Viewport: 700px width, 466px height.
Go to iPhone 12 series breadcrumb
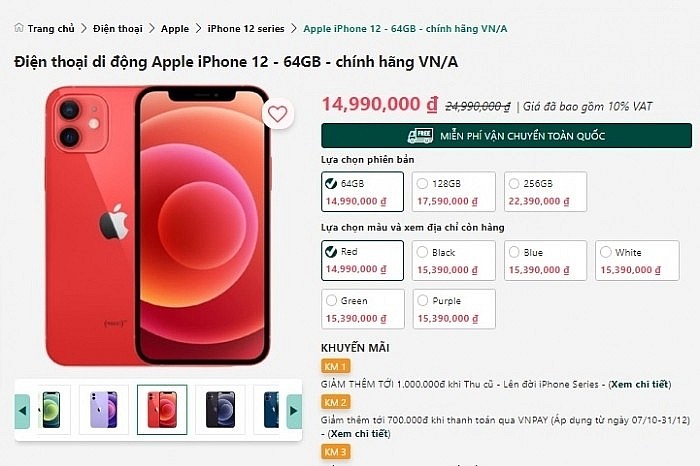point(246,29)
